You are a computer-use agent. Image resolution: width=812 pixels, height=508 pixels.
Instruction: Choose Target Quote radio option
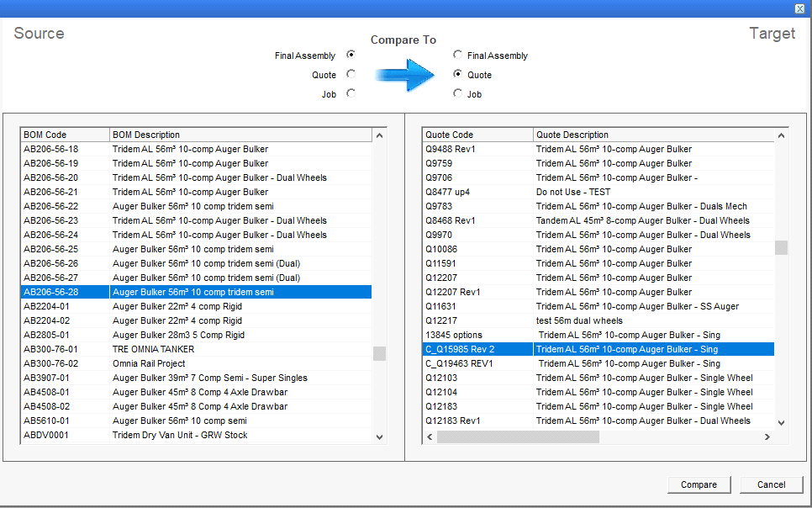point(457,74)
